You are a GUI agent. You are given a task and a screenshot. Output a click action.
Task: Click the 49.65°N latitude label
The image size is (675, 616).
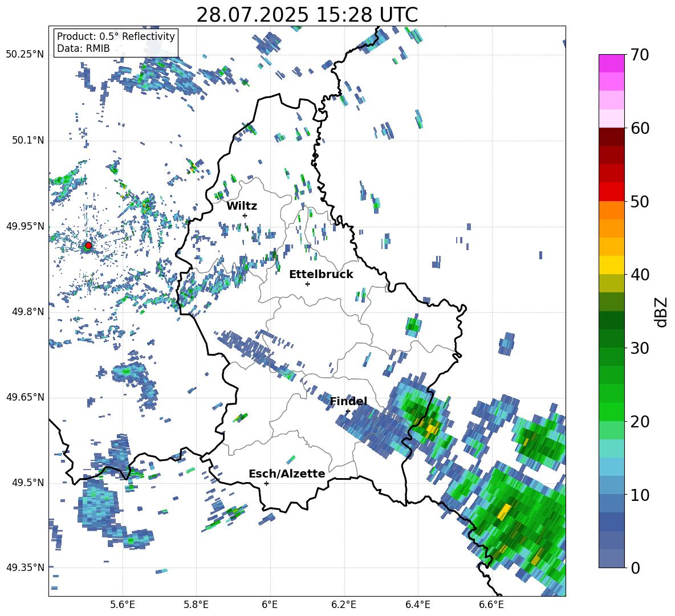pos(25,397)
